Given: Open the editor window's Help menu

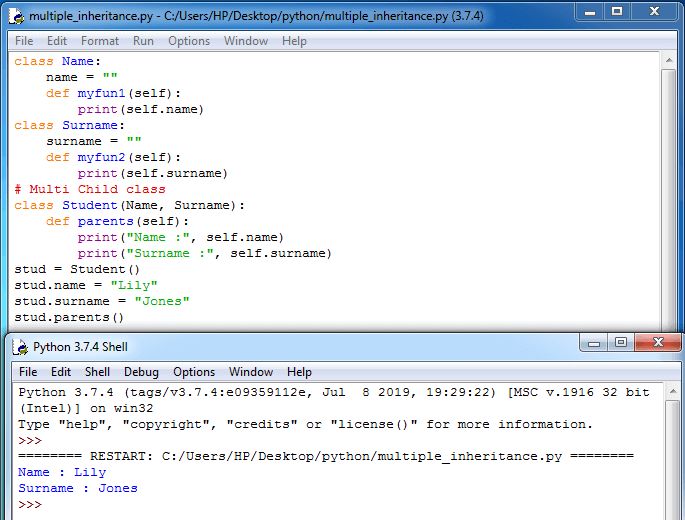Looking at the screenshot, I should pyautogui.click(x=294, y=41).
